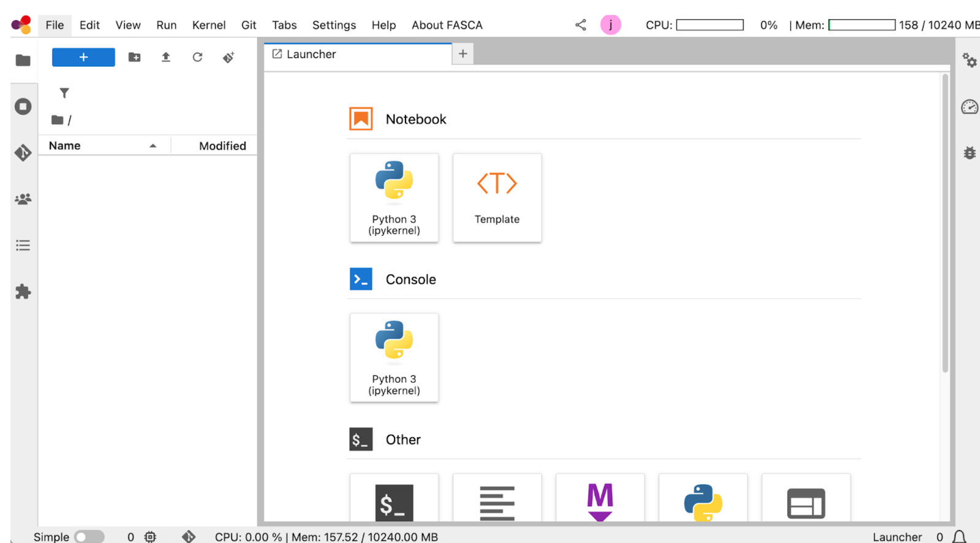Open the Help menu

(x=383, y=25)
